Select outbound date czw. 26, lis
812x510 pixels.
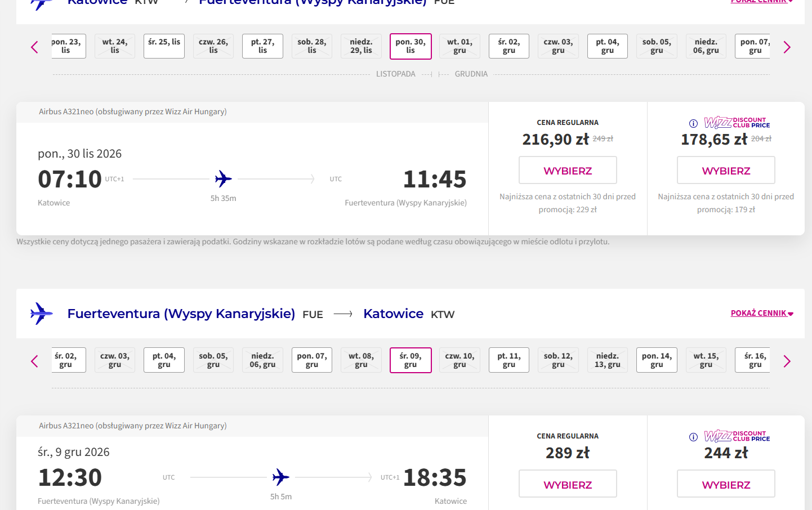[x=213, y=46]
